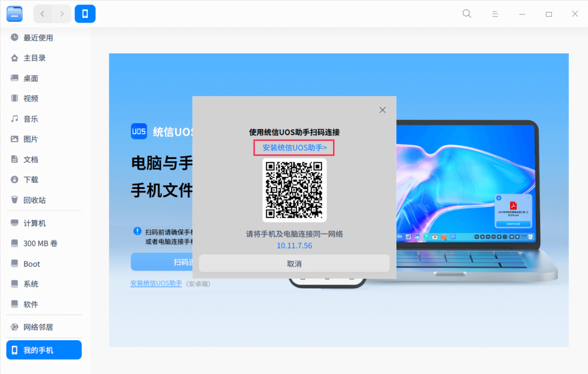588x374 pixels.
Task: Open the 300 MB 卷 volume
Action: pyautogui.click(x=44, y=243)
